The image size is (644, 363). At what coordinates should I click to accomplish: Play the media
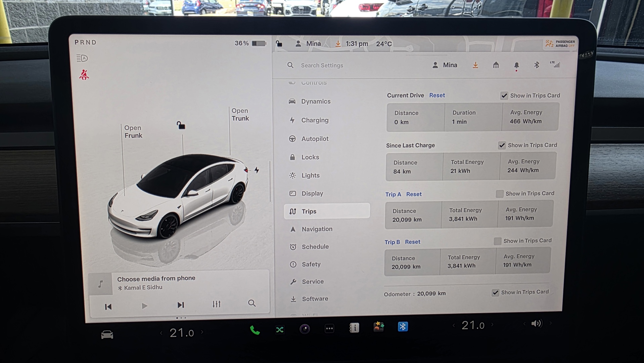144,306
